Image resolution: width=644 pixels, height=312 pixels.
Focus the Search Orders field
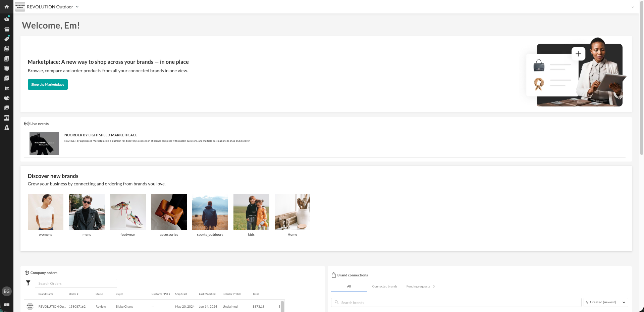(76, 283)
